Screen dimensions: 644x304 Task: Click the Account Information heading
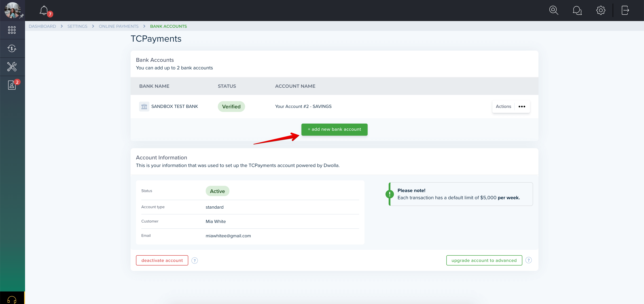[161, 158]
